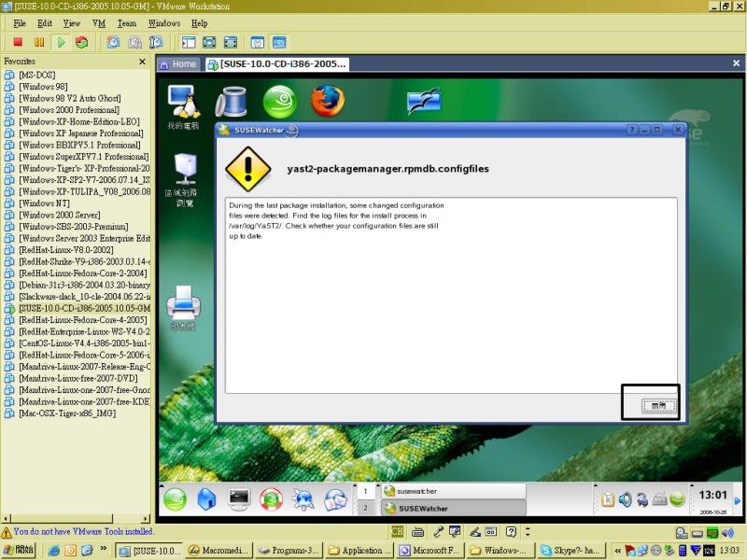Open Snapshot Manager from the toolbar
747x560 pixels.
pyautogui.click(x=156, y=42)
